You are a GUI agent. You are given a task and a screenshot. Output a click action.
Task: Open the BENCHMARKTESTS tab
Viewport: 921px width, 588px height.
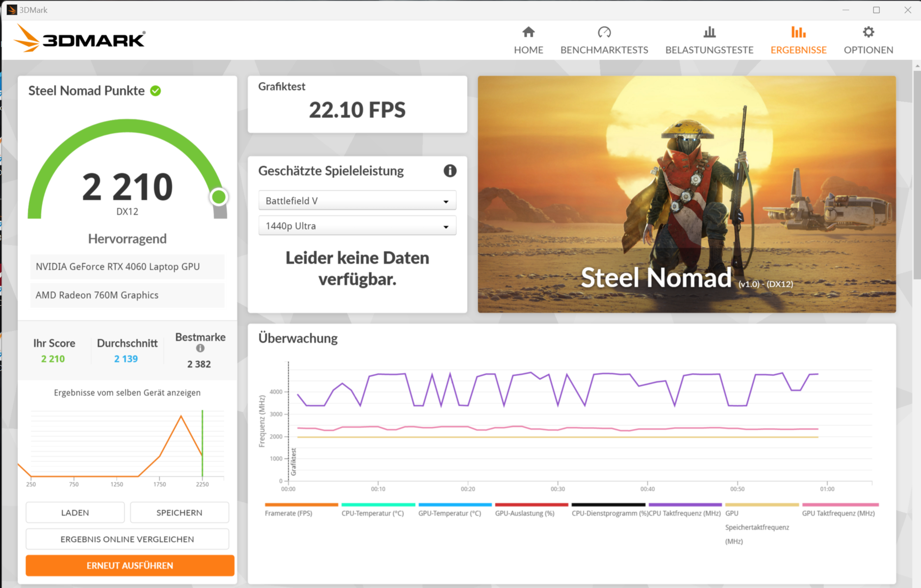click(604, 40)
